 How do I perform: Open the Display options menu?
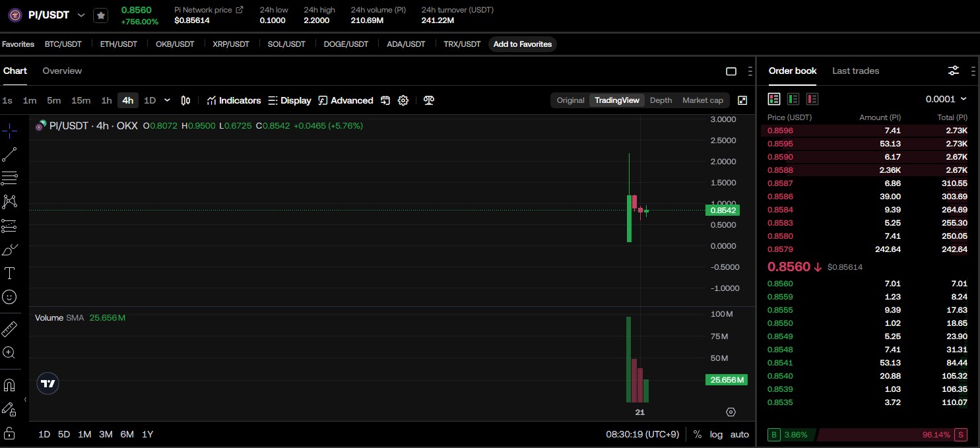click(290, 100)
